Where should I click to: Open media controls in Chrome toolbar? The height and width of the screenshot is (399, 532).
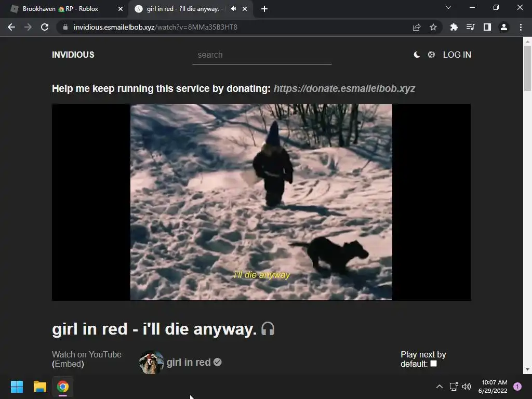[470, 27]
